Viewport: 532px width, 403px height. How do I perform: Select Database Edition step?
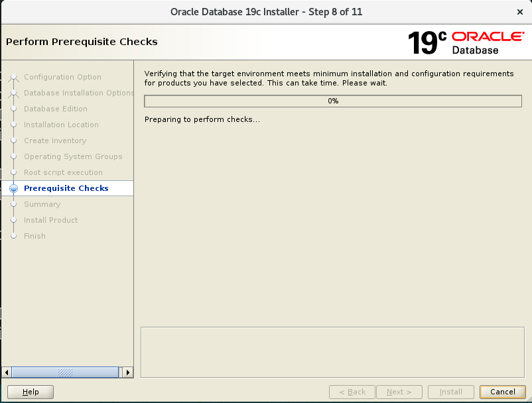coord(56,109)
